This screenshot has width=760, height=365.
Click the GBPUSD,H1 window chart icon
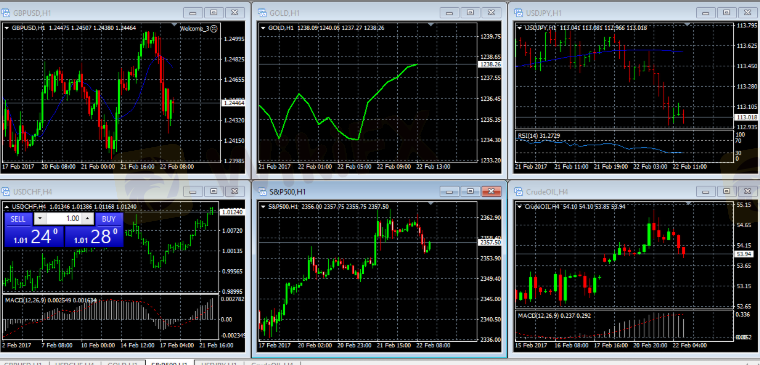point(6,13)
